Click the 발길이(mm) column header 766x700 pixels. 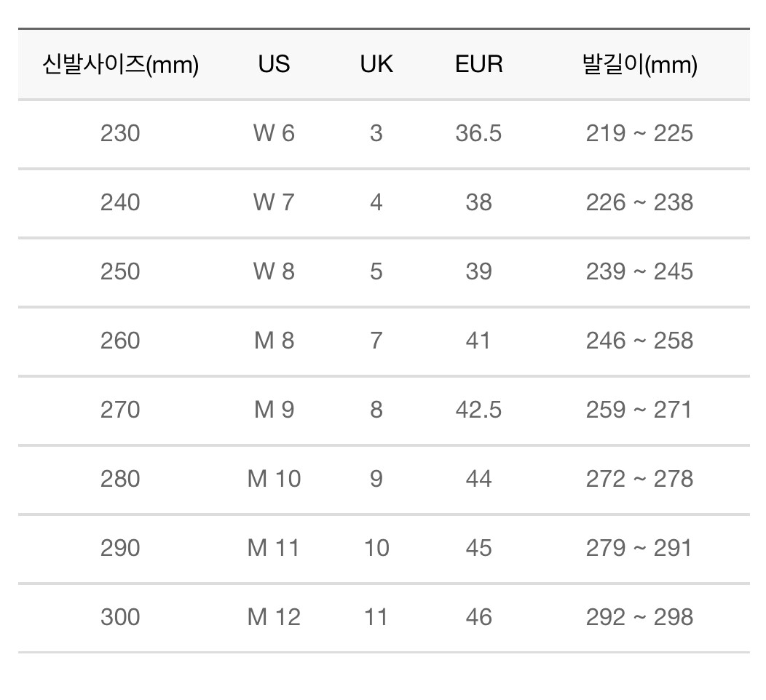click(639, 65)
